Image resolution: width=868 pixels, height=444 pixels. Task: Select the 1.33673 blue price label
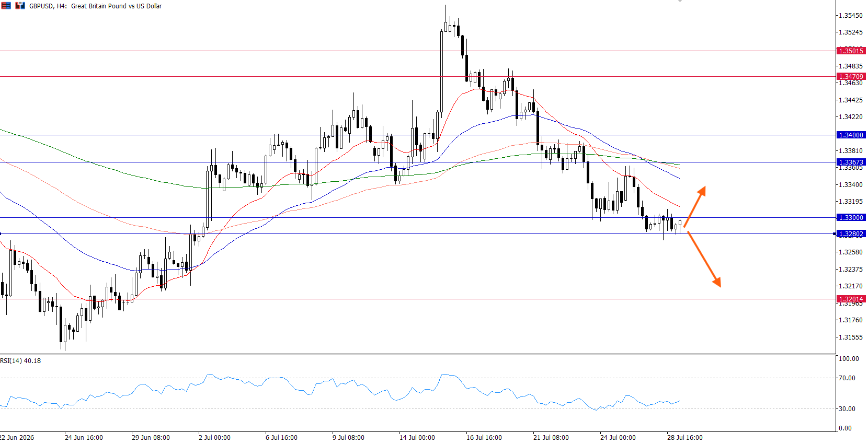[851, 162]
